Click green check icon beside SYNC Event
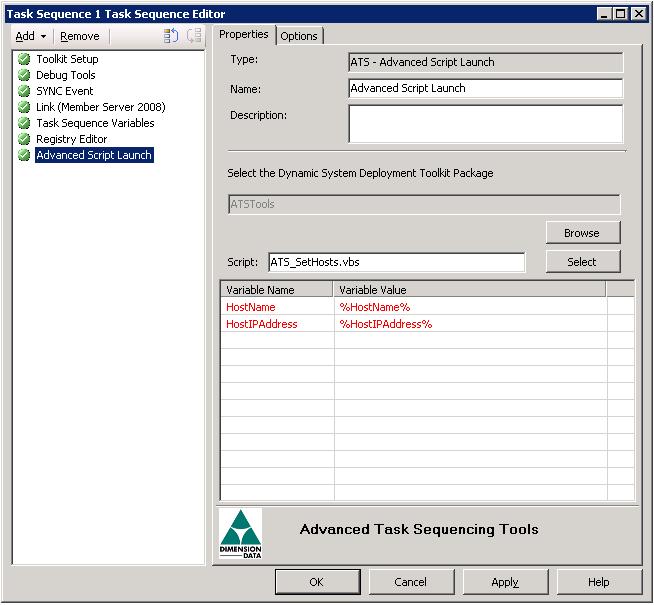Viewport: 654px width, 605px height. pyautogui.click(x=24, y=91)
